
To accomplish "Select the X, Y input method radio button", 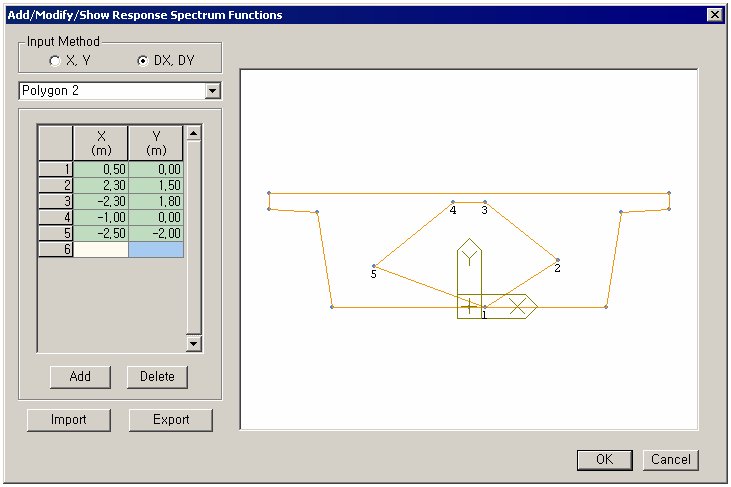I will pos(56,60).
